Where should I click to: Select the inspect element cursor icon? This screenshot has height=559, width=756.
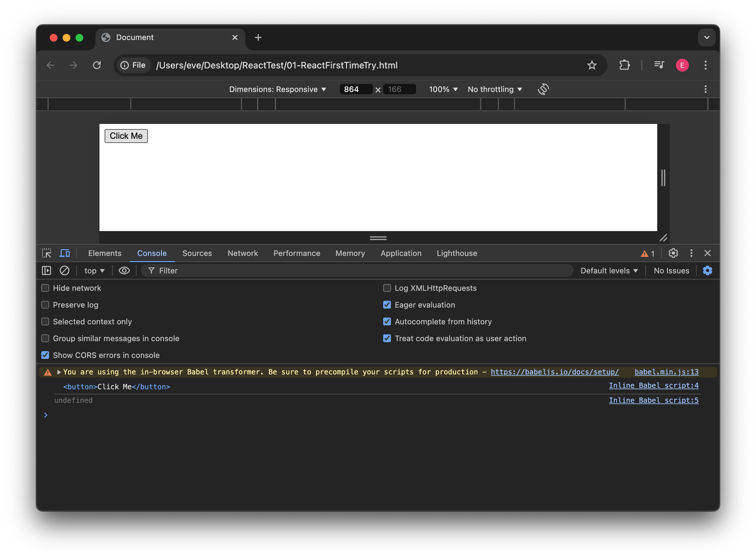coord(46,253)
